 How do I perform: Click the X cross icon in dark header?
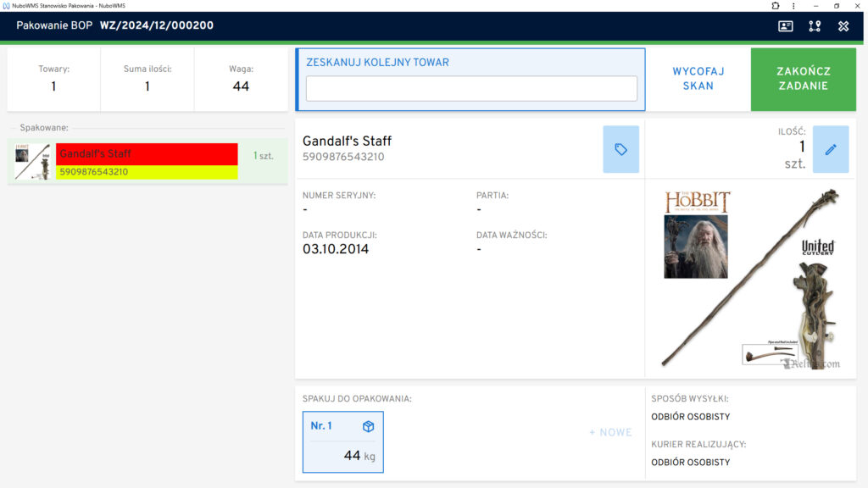tap(843, 26)
